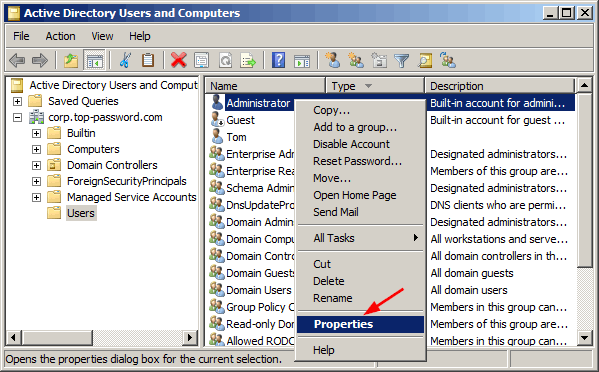Viewport: 599px width, 372px height.
Task: Click the Guest user account icon
Action: coord(217,120)
